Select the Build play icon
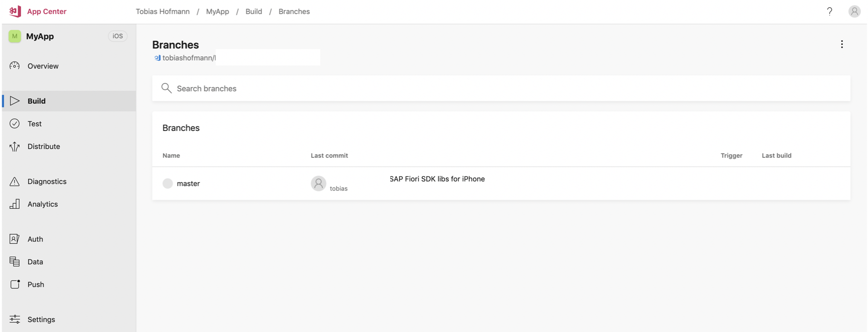 (15, 101)
